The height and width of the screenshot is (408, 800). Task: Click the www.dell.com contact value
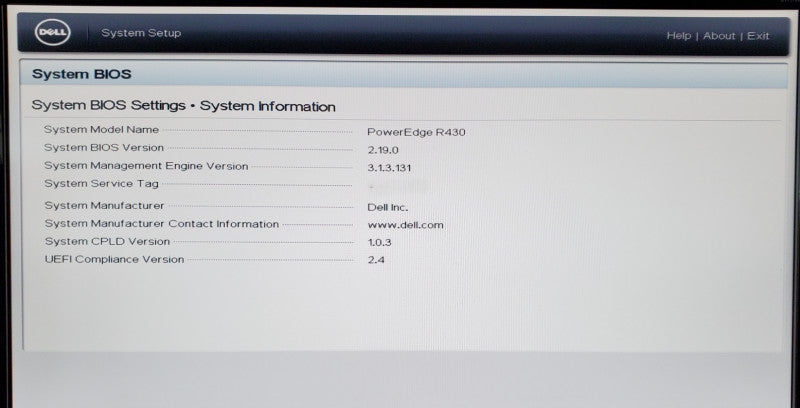tap(406, 225)
